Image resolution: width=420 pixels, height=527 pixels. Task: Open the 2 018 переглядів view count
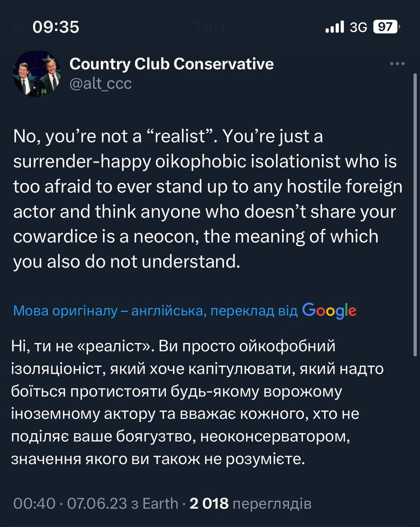pos(250,503)
